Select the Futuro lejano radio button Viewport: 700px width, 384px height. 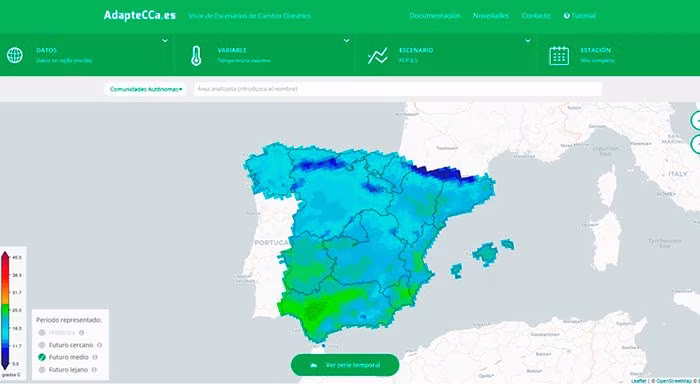pos(42,370)
